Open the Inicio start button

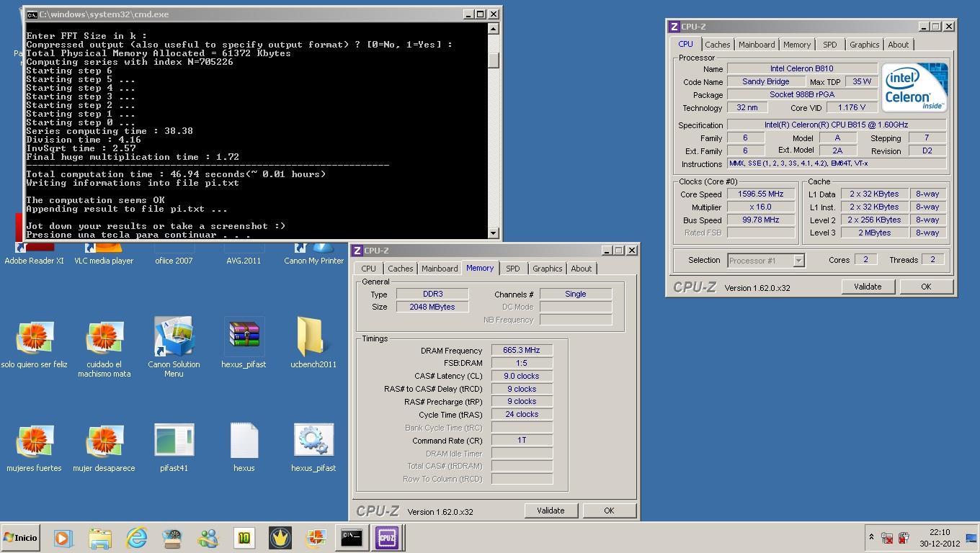[x=20, y=537]
